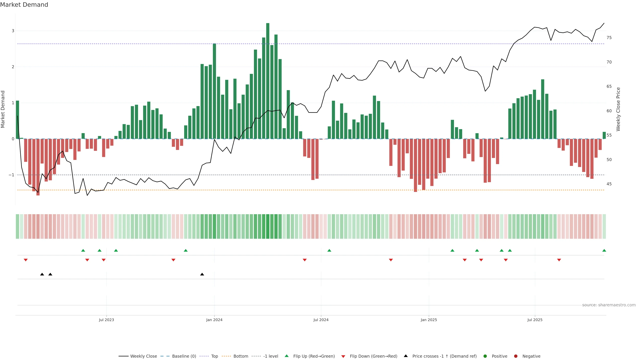
Task: Toggle Baseline (0) legend entry
Action: (x=184, y=356)
